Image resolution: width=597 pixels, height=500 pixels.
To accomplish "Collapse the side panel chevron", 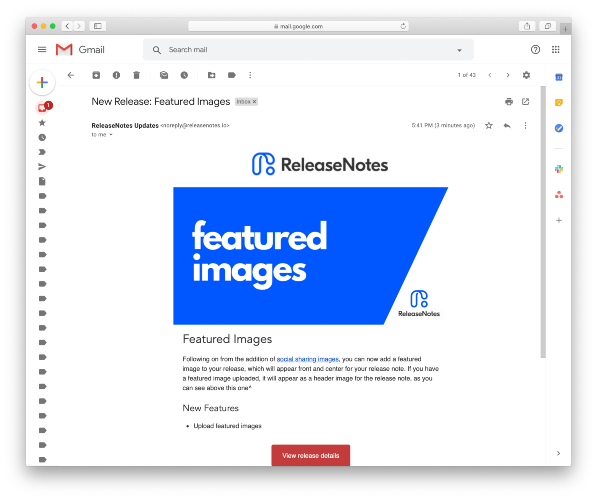I will tap(559, 453).
